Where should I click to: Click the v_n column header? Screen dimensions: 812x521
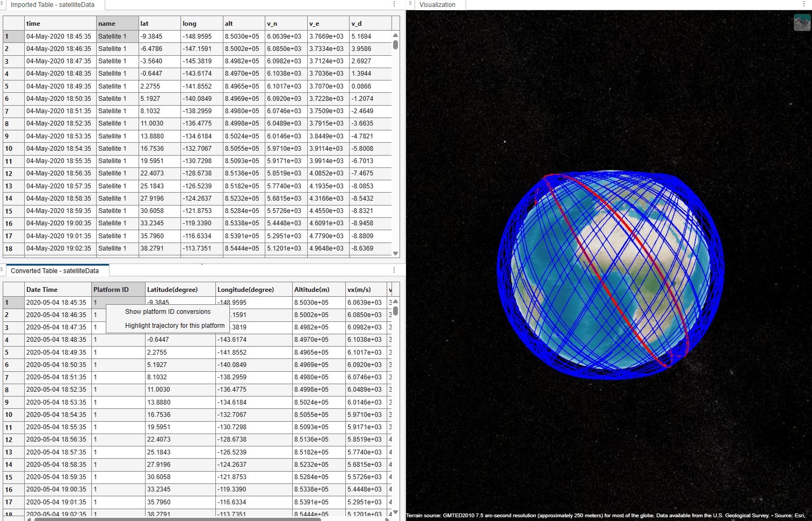pyautogui.click(x=286, y=24)
